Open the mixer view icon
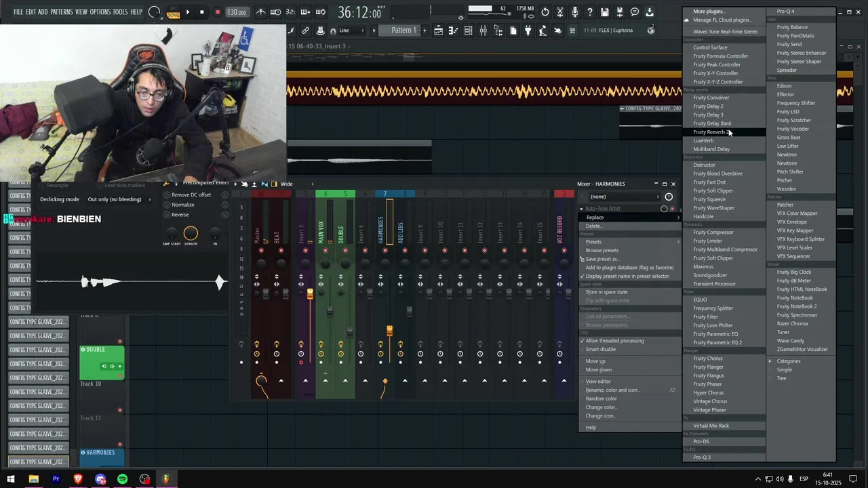 pyautogui.click(x=483, y=30)
